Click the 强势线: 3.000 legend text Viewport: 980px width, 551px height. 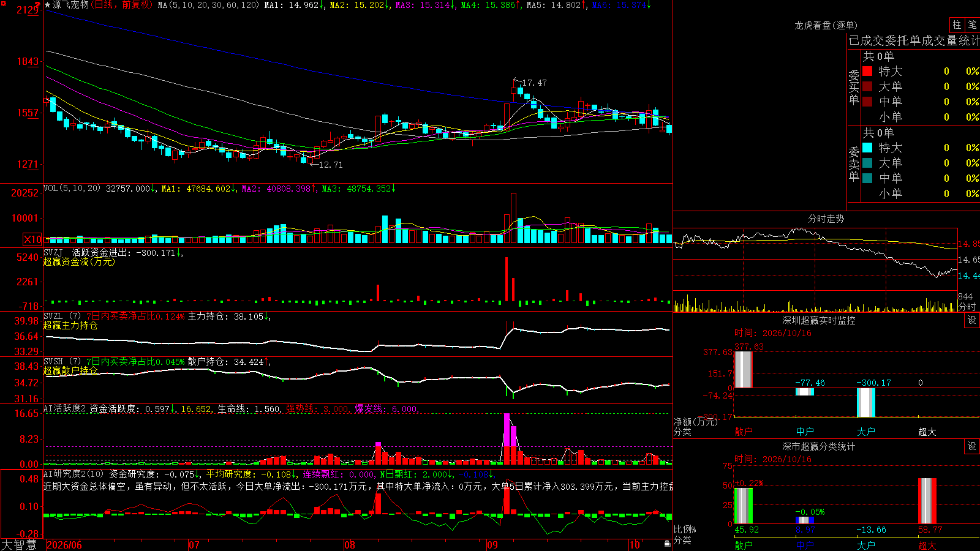click(317, 409)
